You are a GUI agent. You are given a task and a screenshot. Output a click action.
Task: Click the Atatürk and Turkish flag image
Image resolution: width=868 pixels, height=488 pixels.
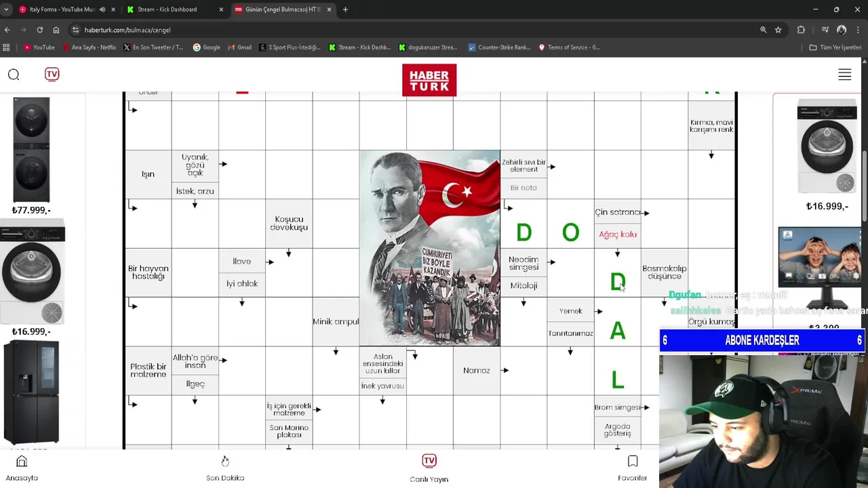429,248
